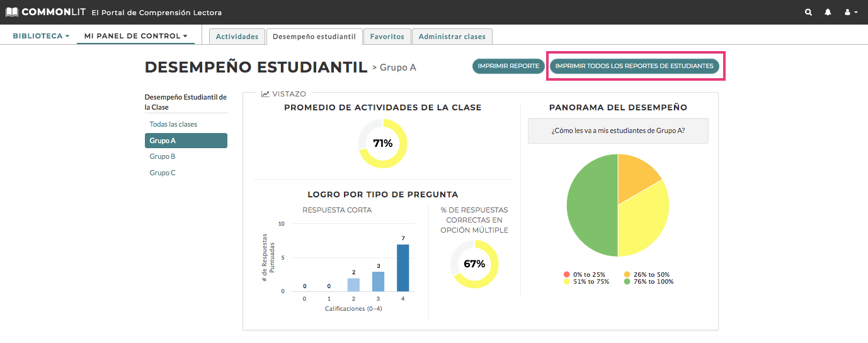Image resolution: width=868 pixels, height=343 pixels.
Task: Click the Imprimir Reporte button
Action: pos(508,66)
